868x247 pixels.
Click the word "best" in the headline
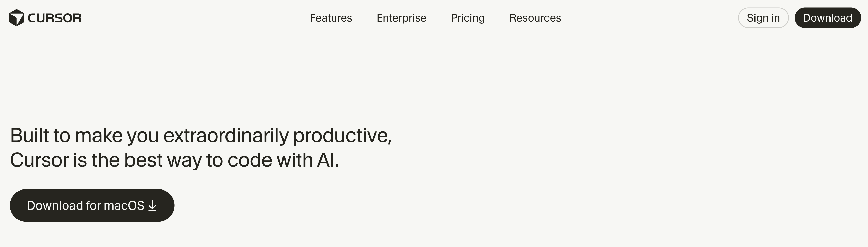coord(143,160)
